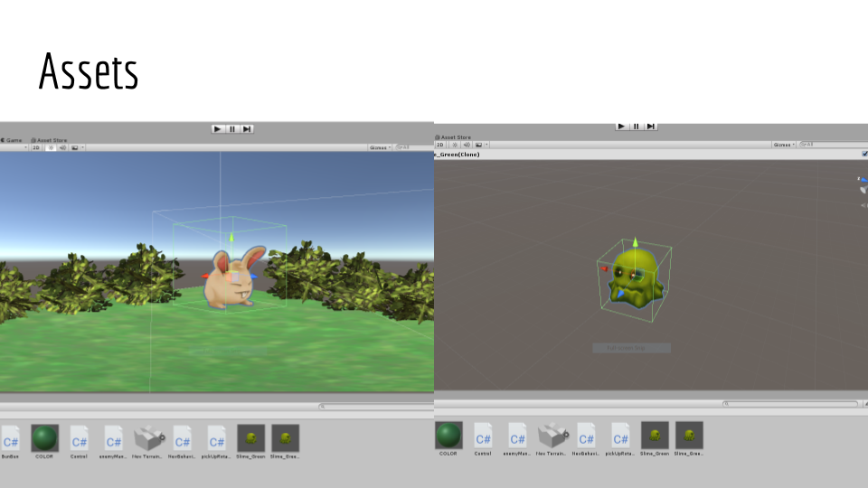
Task: Click search field in left scene view
Action: point(414,147)
